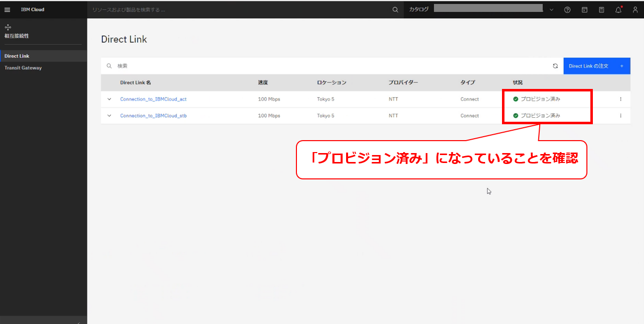Open the notifications bell
This screenshot has height=324, width=644.
(x=618, y=9)
